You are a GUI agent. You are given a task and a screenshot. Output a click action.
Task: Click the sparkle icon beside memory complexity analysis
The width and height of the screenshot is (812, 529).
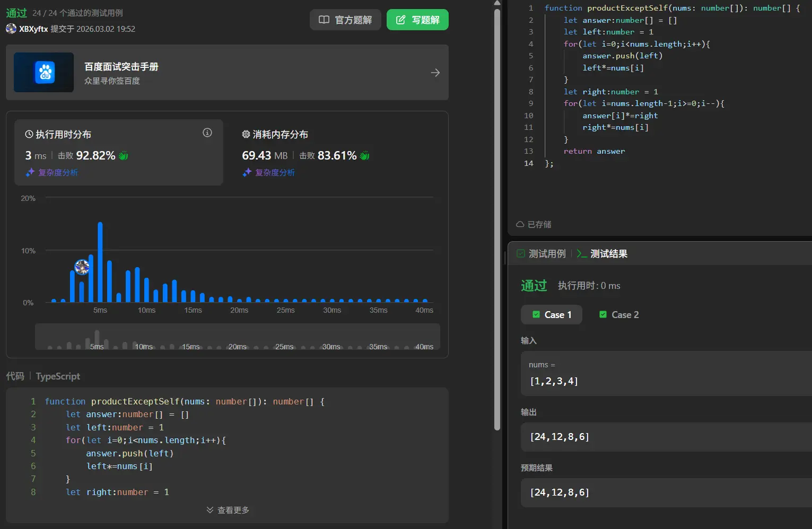(247, 172)
